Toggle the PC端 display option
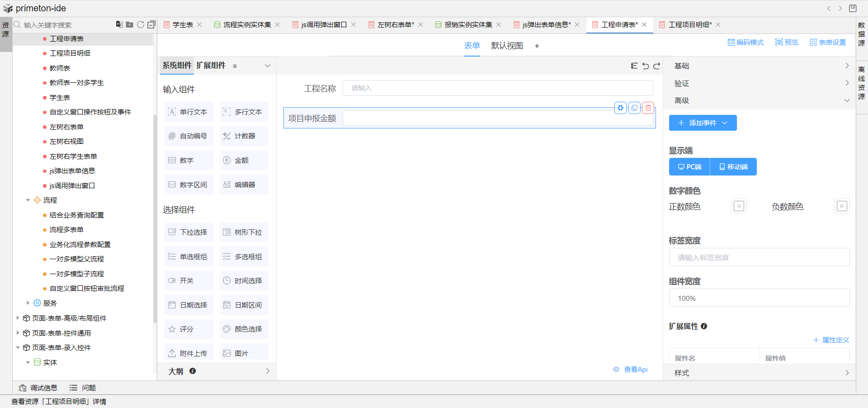The height and width of the screenshot is (408, 868). (x=689, y=167)
